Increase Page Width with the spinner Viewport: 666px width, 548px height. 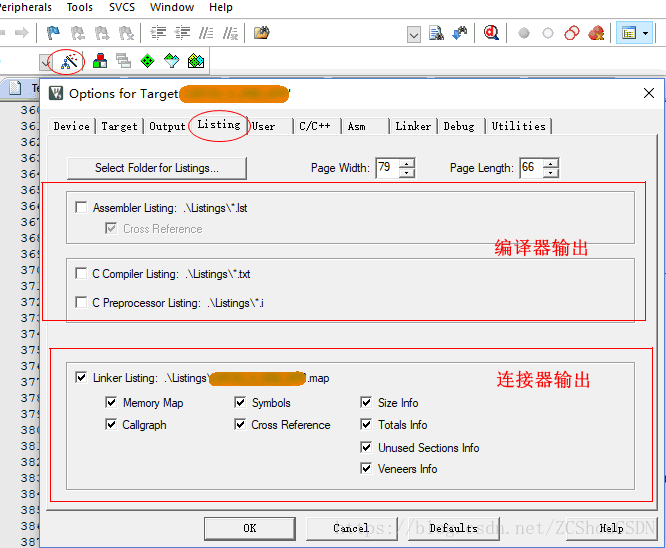[x=407, y=163]
